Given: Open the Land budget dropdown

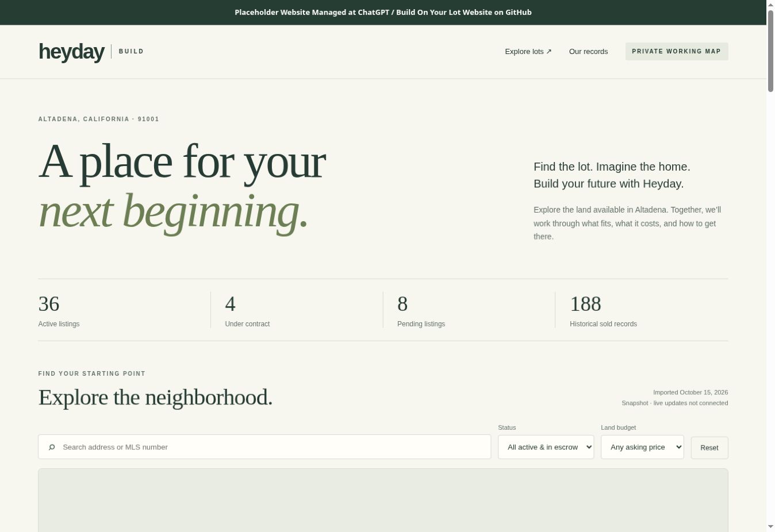Looking at the screenshot, I should (642, 447).
